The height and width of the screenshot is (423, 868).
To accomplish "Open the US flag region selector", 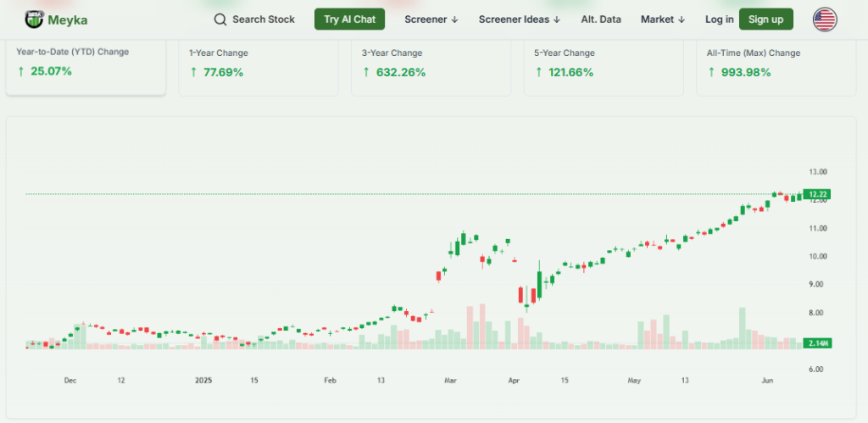I will 824,19.
